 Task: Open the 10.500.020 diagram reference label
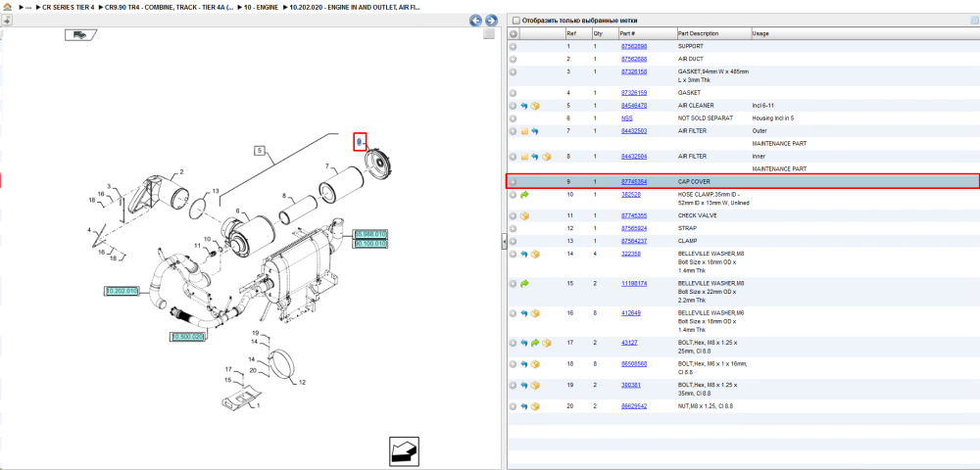[188, 337]
